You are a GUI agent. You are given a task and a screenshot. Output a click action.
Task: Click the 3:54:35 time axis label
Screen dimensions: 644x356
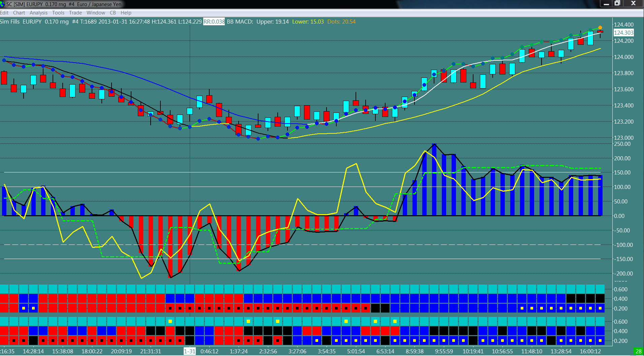pyautogui.click(x=327, y=351)
